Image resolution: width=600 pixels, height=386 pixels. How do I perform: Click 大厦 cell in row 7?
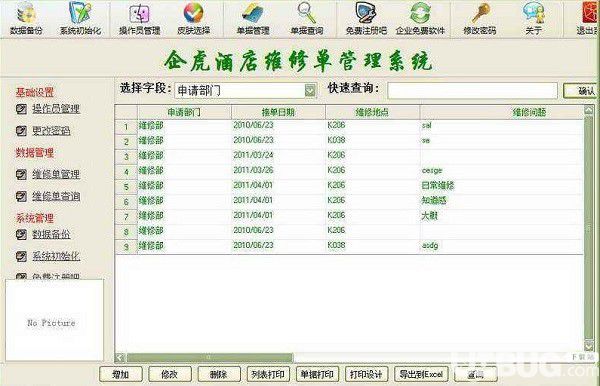[x=429, y=216]
